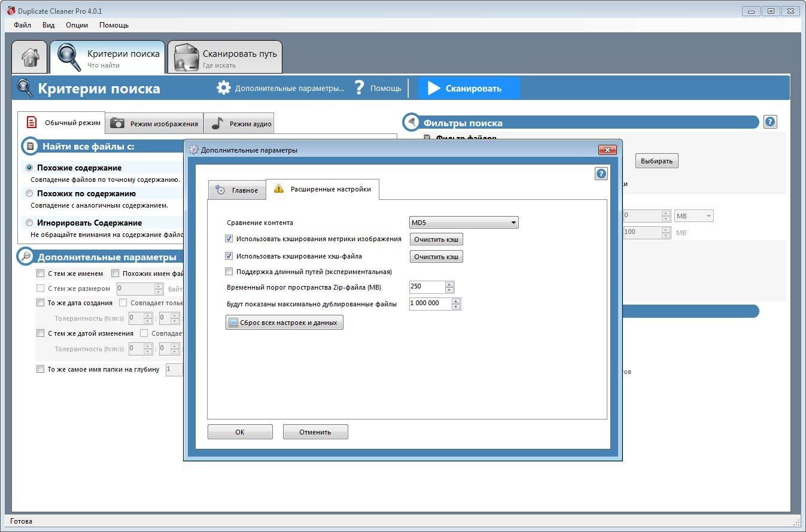Click Сброс всех настроек и данных button
806x532 pixels.
[x=284, y=323]
